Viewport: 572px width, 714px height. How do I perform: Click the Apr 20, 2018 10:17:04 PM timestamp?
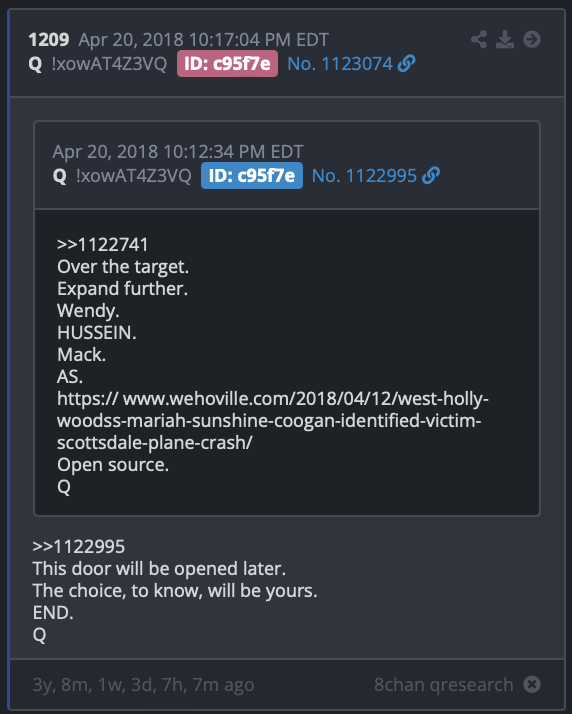(204, 40)
